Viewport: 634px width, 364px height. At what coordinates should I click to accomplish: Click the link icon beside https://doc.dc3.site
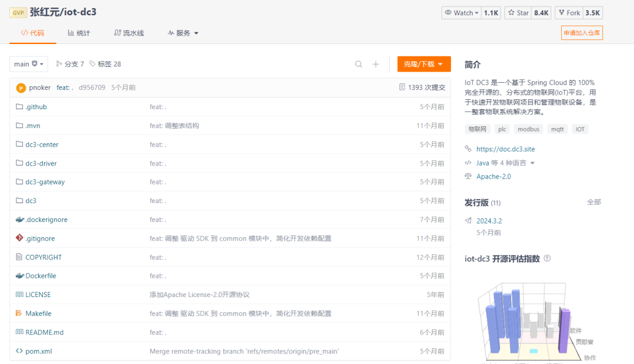click(x=468, y=149)
